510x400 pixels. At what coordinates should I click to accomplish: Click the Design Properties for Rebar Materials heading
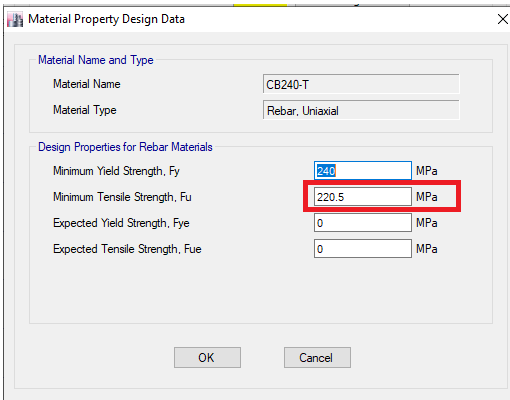(125, 147)
